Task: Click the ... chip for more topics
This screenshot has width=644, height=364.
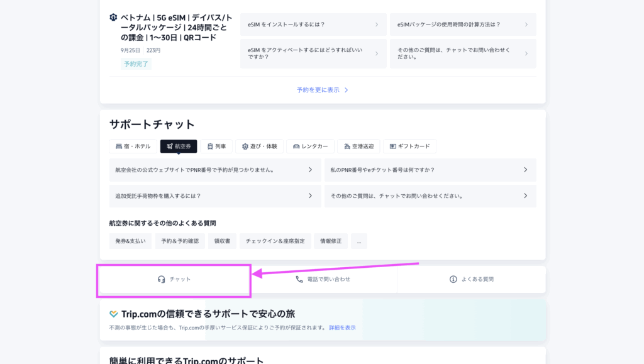Action: 359,241
